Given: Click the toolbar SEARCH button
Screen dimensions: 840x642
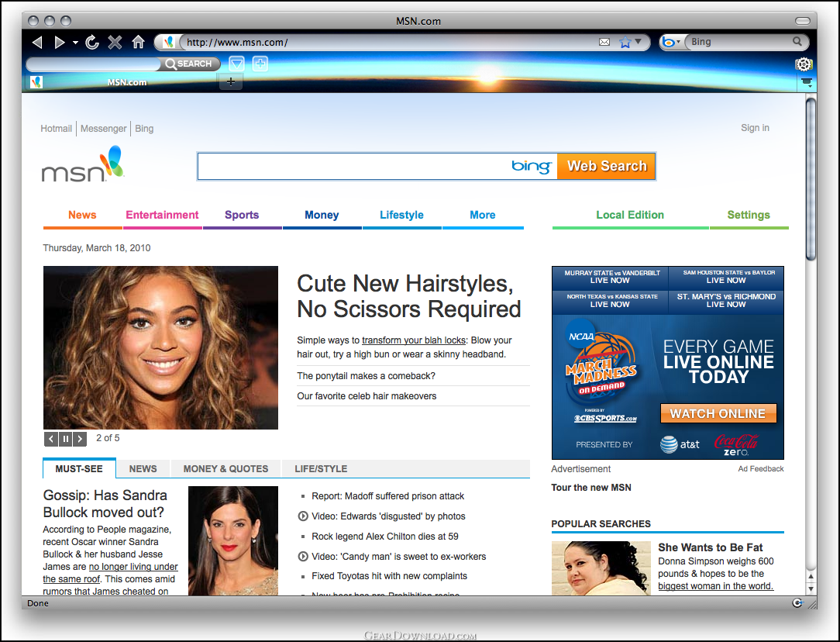Looking at the screenshot, I should point(189,64).
